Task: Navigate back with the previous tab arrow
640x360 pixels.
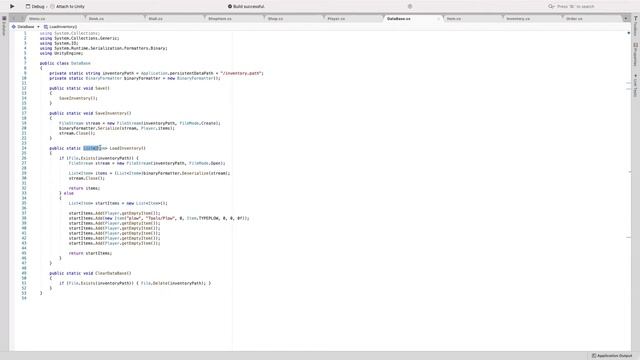Action: click(14, 18)
